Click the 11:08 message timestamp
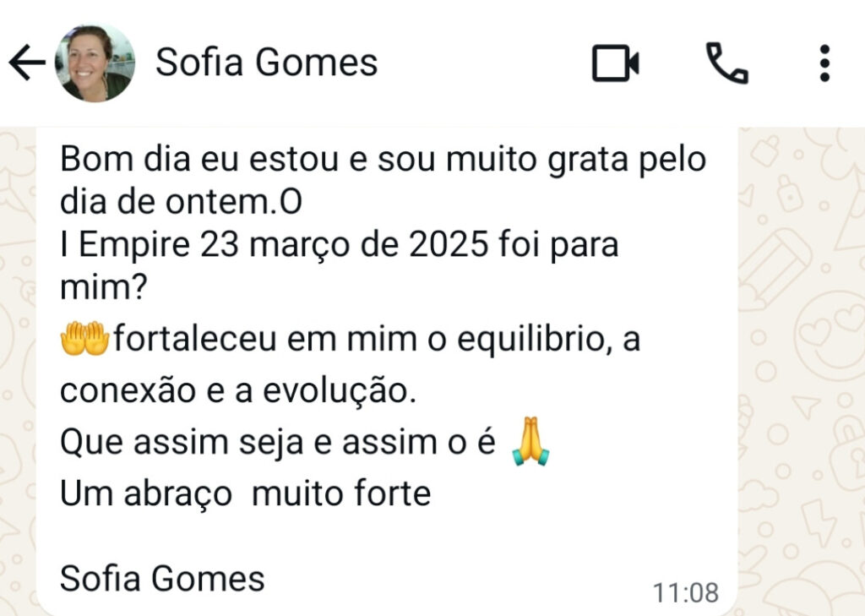This screenshot has width=865, height=616. [685, 592]
